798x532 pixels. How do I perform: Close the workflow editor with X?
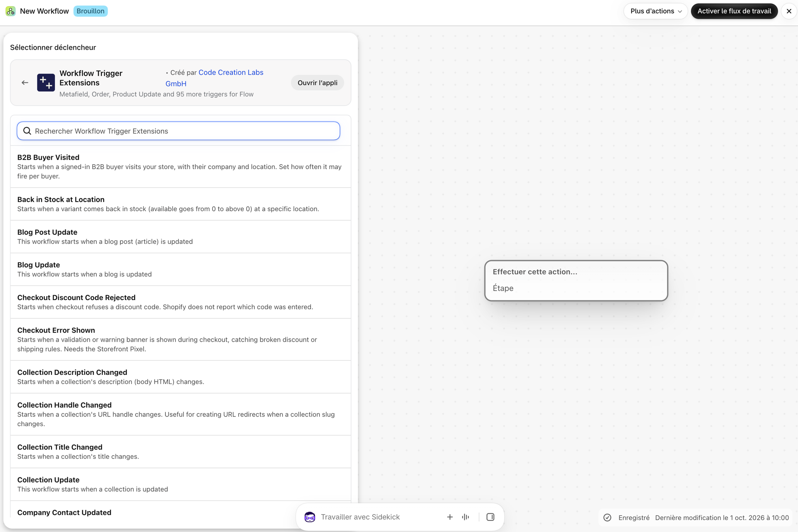789,11
